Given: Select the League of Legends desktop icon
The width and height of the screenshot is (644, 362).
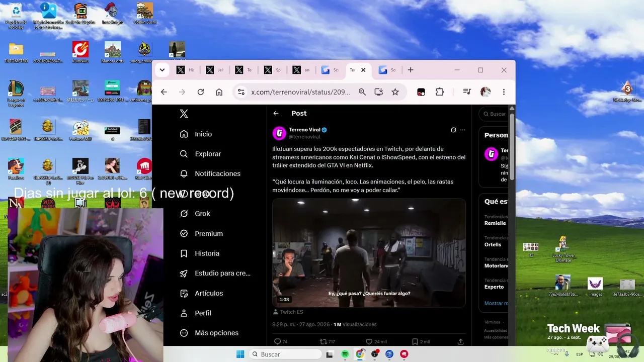Looking at the screenshot, I should point(16,94).
